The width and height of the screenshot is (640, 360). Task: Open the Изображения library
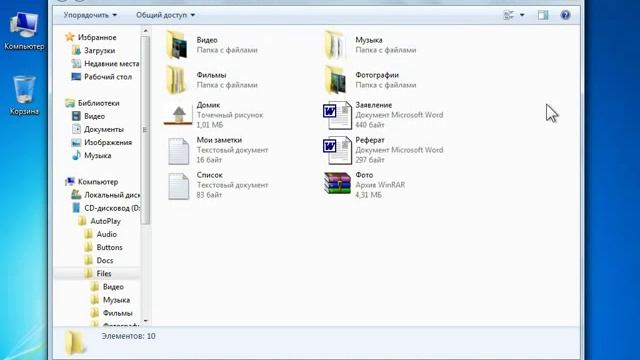tap(108, 142)
